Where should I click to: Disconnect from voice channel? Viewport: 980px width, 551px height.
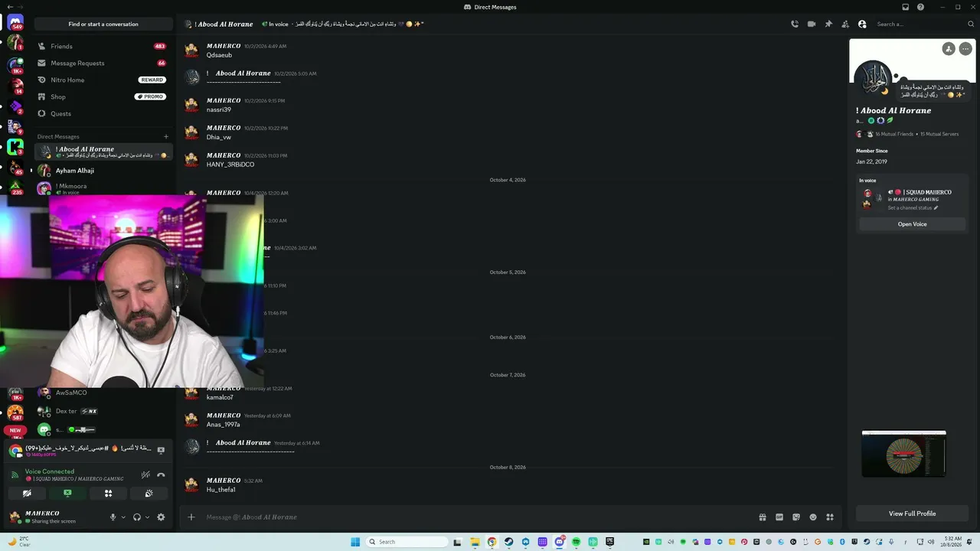click(161, 475)
